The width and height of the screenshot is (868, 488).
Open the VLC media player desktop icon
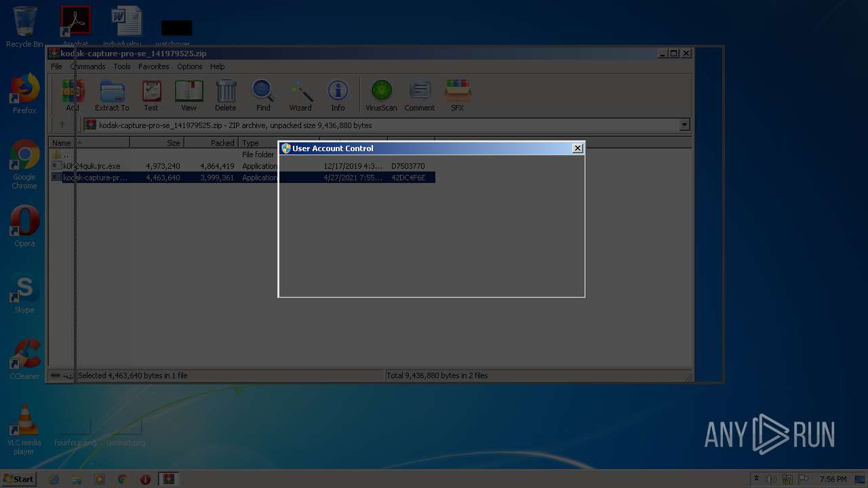click(x=24, y=429)
